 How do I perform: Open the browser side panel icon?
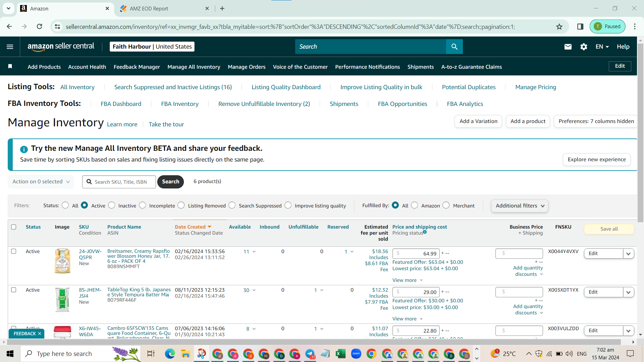pos(580,26)
